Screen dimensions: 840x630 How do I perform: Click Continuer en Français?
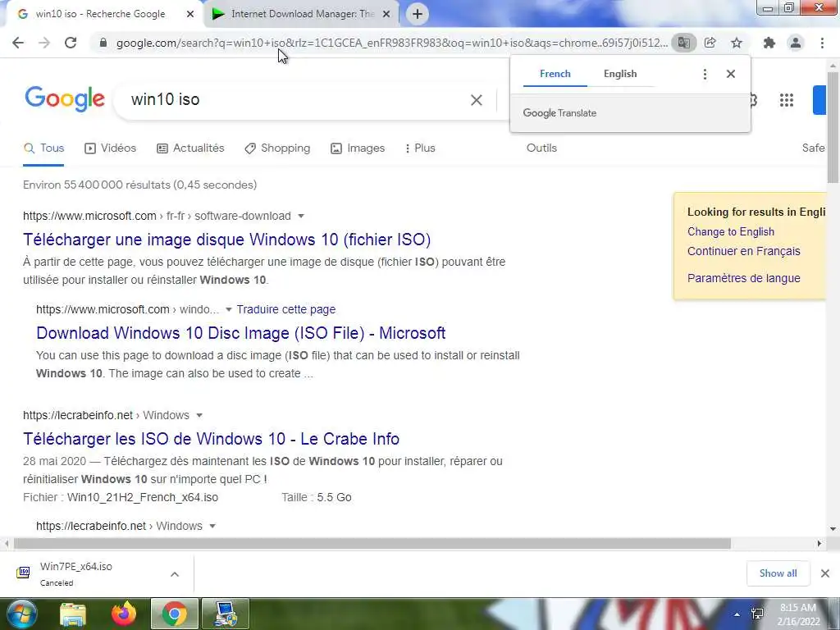(743, 251)
